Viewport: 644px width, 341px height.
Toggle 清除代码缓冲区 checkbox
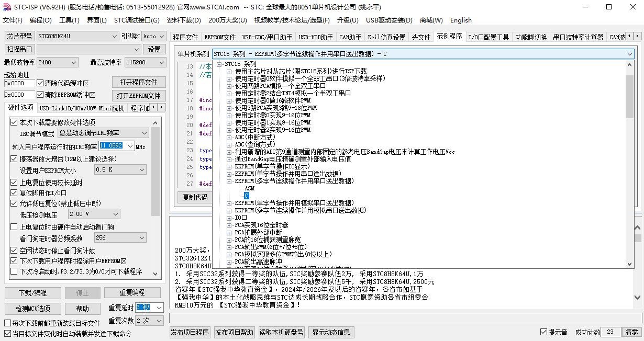(40, 83)
